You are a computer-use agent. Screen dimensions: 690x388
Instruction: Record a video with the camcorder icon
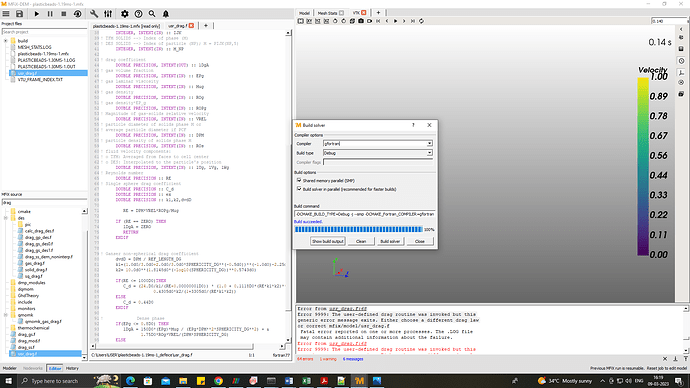369,21
